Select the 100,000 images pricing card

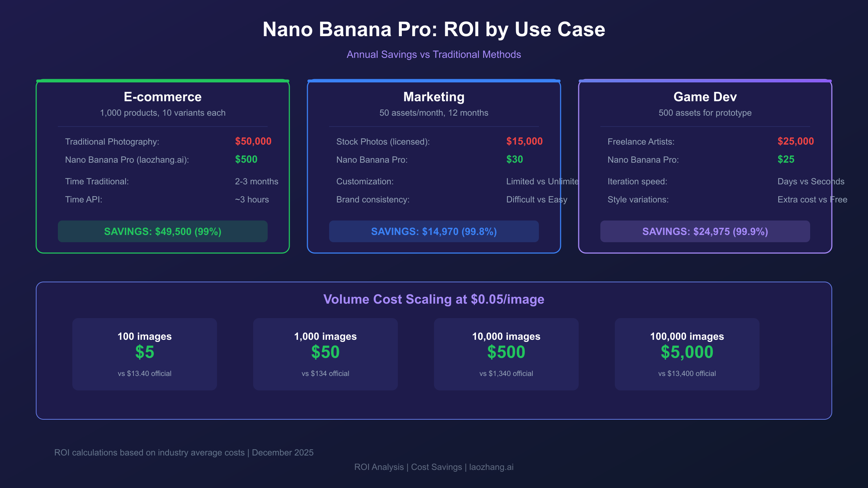(687, 354)
